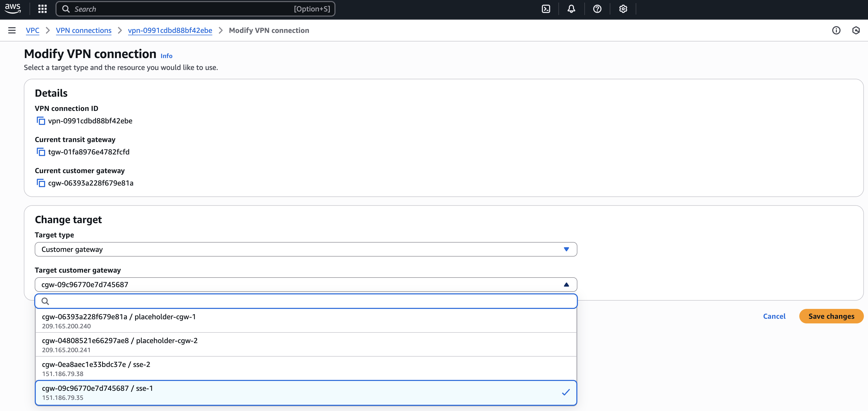Click the hexagon icon at the far right of the breadcrumb bar
Image resolution: width=868 pixels, height=411 pixels.
[856, 30]
